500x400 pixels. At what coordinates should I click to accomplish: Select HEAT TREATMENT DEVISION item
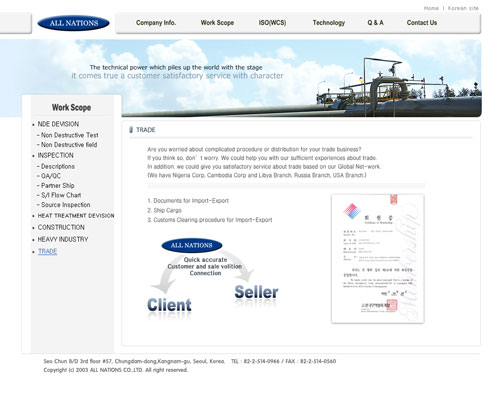coord(76,216)
